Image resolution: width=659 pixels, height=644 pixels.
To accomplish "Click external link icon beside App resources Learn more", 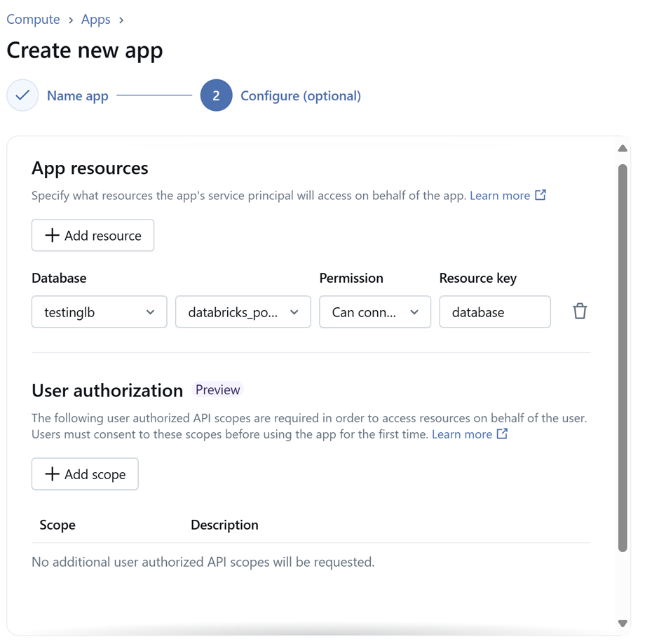I will (541, 195).
